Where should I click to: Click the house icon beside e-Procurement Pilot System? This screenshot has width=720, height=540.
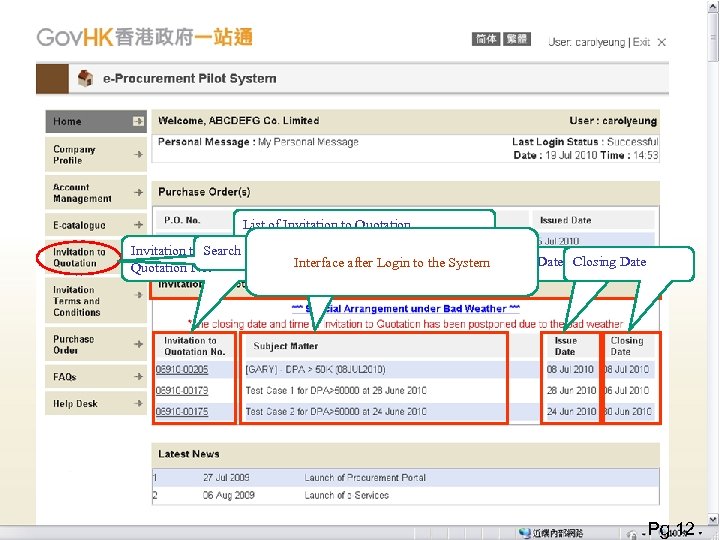tap(85, 78)
